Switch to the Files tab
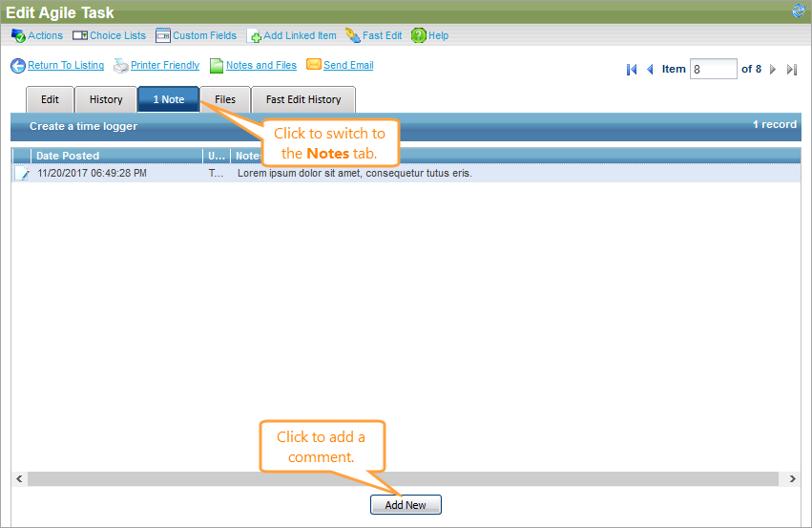The image size is (812, 528). tap(225, 99)
